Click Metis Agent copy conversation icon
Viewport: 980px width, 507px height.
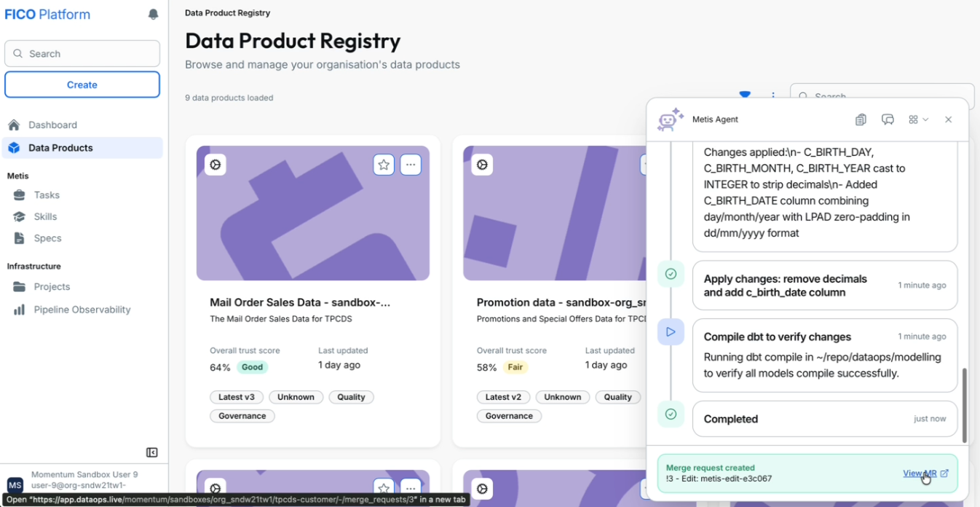click(x=861, y=119)
